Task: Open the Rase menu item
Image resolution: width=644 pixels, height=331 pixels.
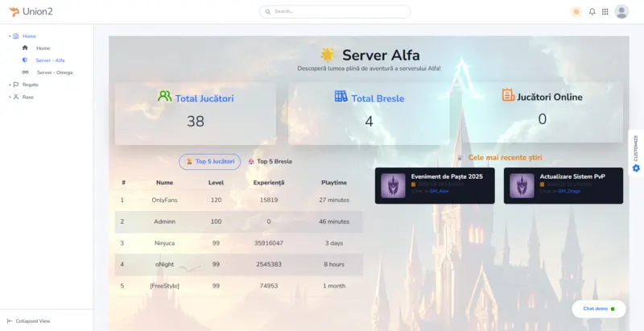Action: pyautogui.click(x=28, y=97)
